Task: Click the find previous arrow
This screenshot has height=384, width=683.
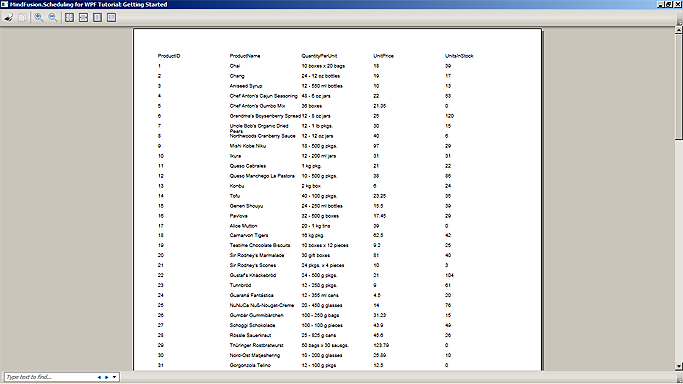Action: pyautogui.click(x=99, y=377)
